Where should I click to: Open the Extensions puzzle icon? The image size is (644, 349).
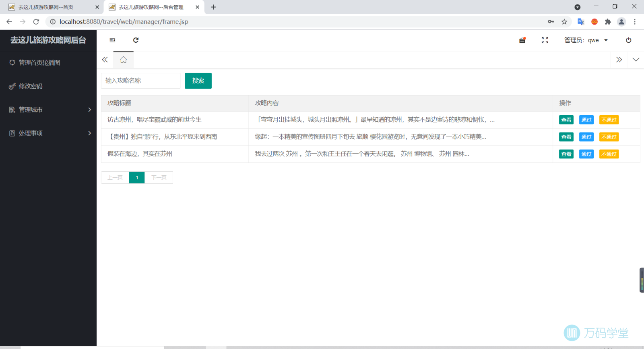click(x=608, y=22)
